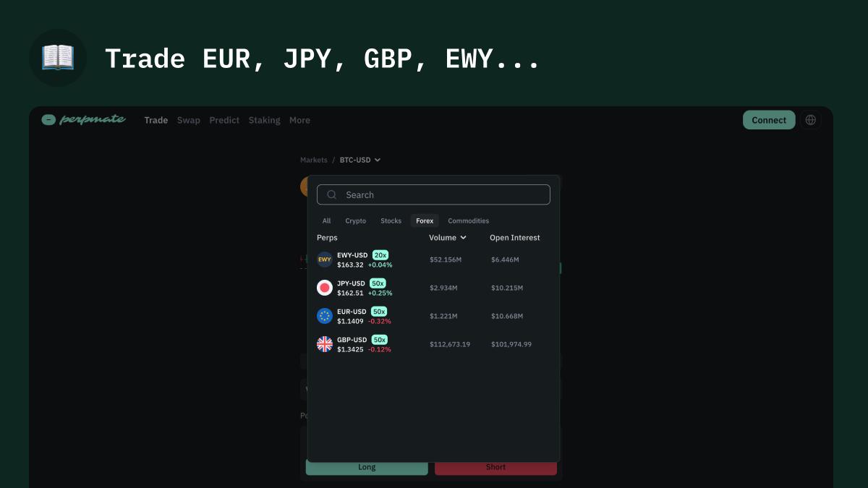Click the 20x leverage badge
This screenshot has height=488, width=868.
380,254
